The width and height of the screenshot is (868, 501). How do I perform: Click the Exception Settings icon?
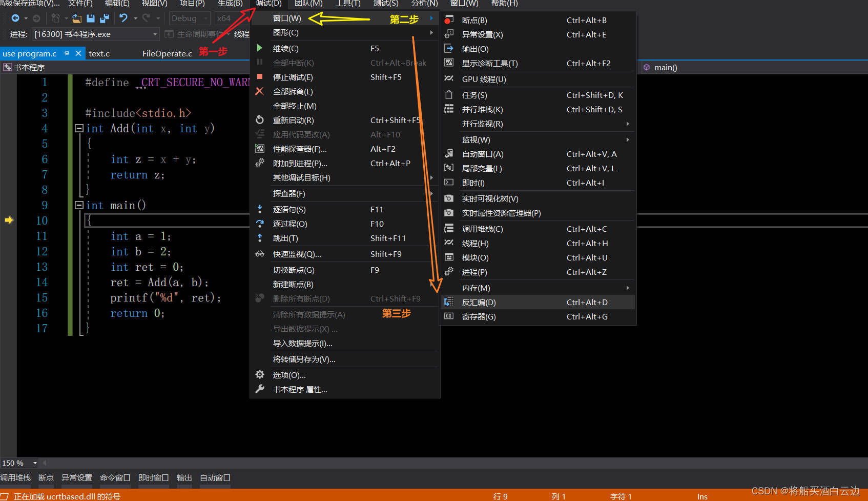449,34
